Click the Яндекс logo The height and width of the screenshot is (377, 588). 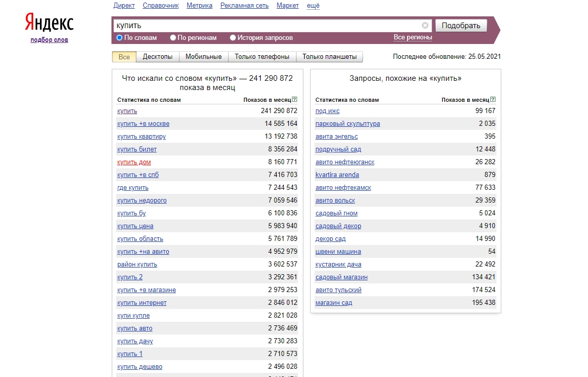(49, 22)
